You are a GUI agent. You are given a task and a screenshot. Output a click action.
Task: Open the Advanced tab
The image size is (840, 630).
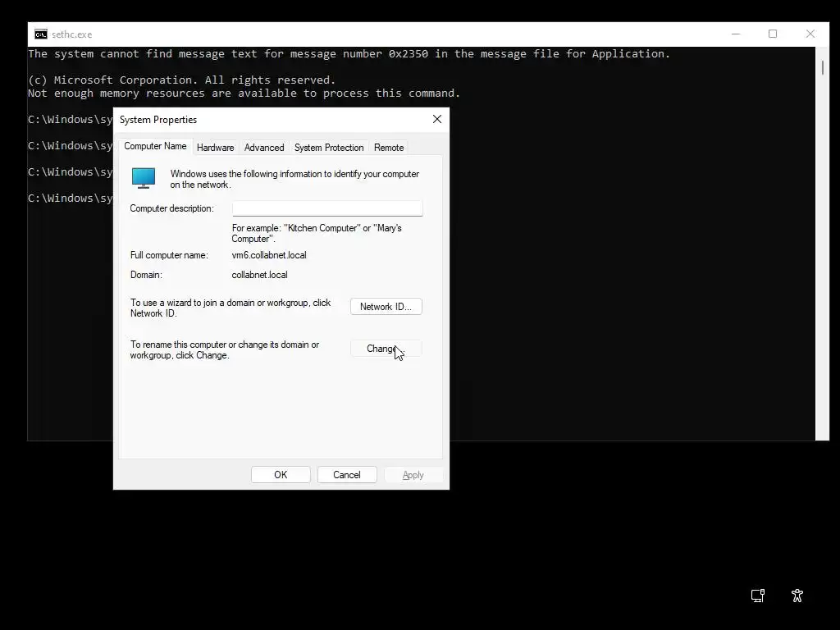[x=264, y=148]
